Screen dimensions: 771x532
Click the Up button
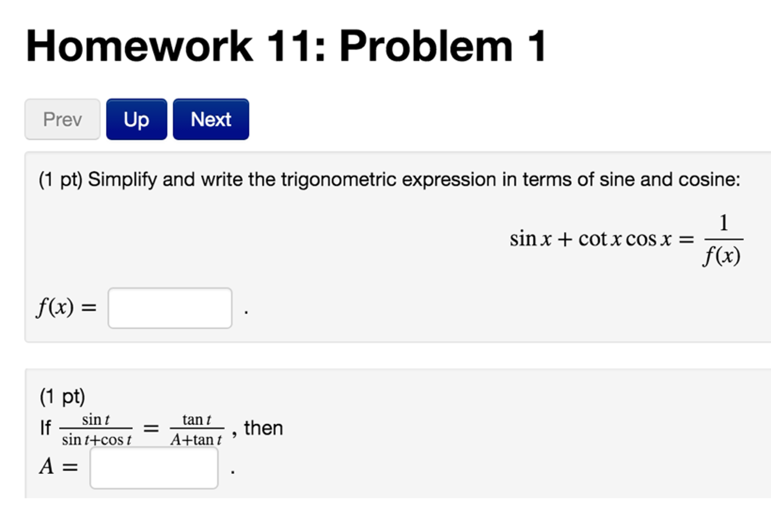click(x=137, y=120)
